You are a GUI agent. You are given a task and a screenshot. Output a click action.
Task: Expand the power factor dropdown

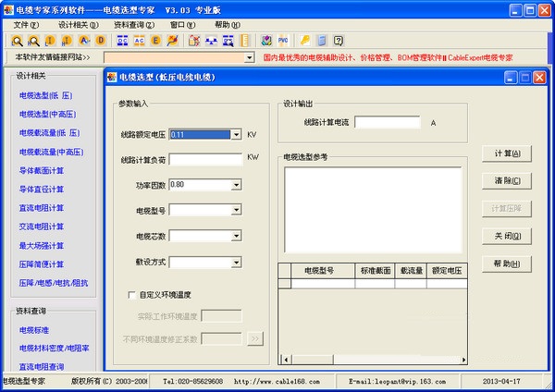[236, 185]
